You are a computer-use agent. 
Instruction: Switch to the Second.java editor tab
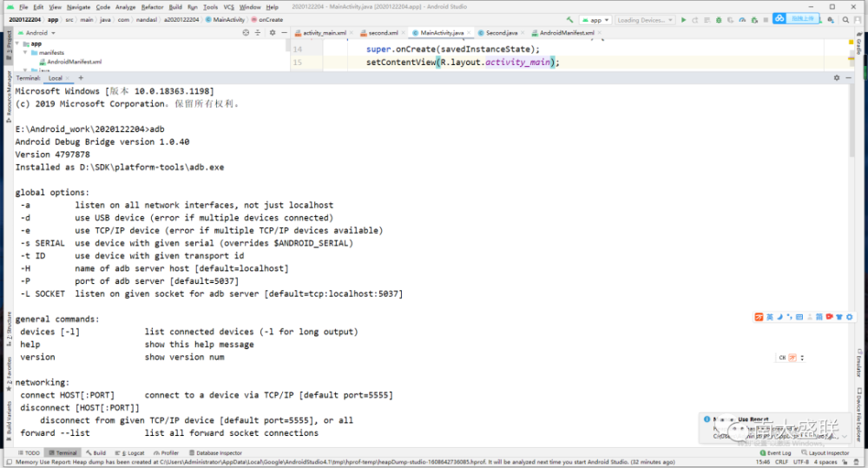(502, 33)
